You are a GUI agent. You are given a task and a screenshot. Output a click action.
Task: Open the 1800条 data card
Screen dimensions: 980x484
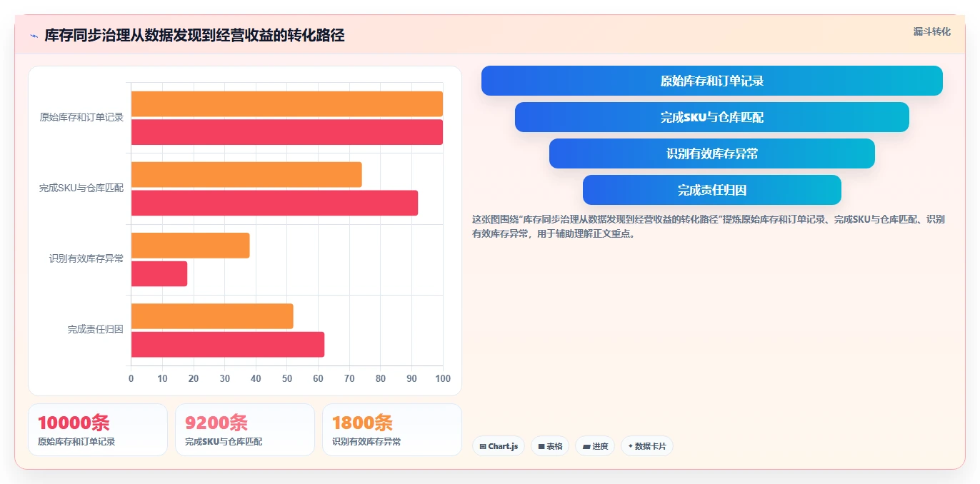tap(392, 430)
